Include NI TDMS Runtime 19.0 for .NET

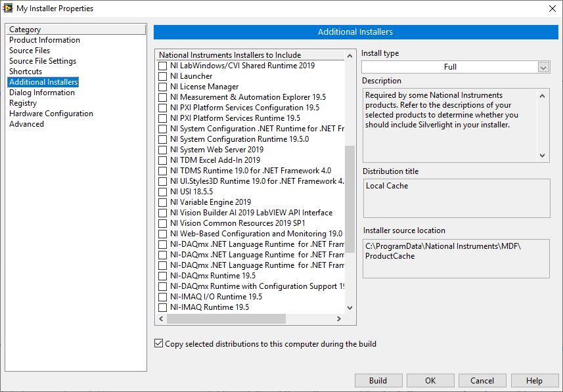163,171
